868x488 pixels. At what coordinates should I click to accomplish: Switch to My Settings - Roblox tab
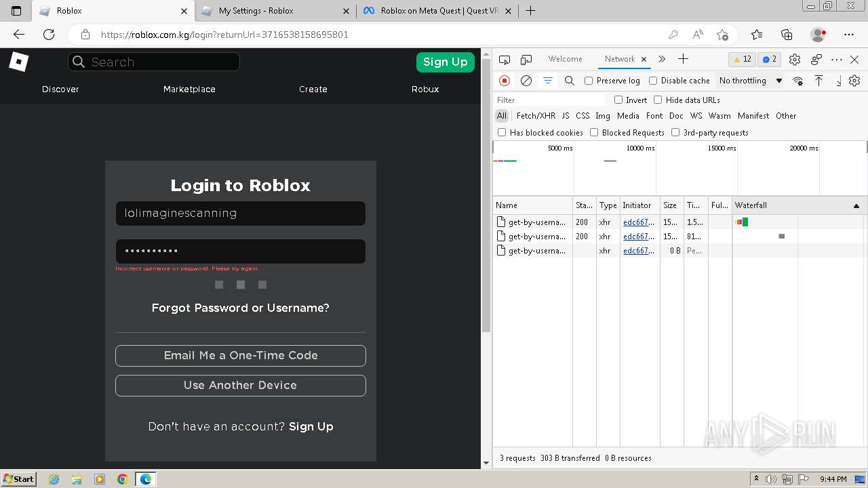(x=276, y=11)
